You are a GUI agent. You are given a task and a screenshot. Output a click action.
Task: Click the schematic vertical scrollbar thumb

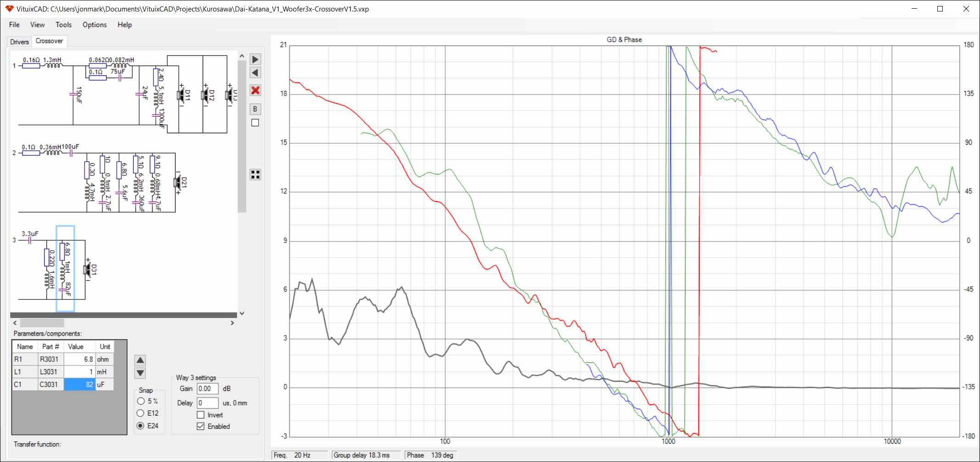pyautogui.click(x=242, y=135)
